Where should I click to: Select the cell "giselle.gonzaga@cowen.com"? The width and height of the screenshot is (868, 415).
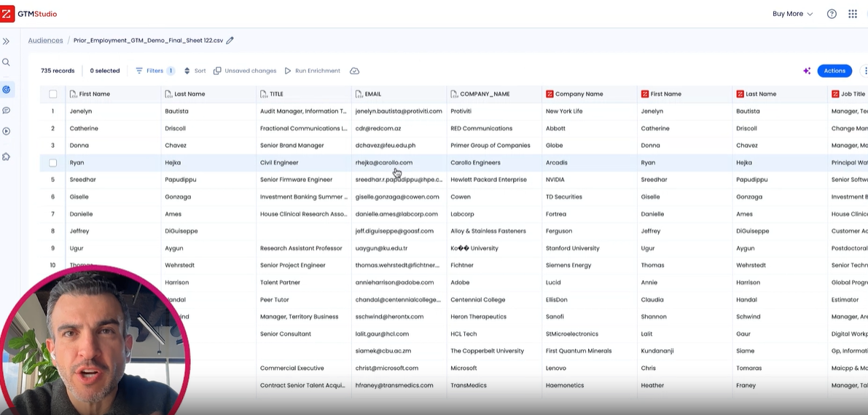399,197
